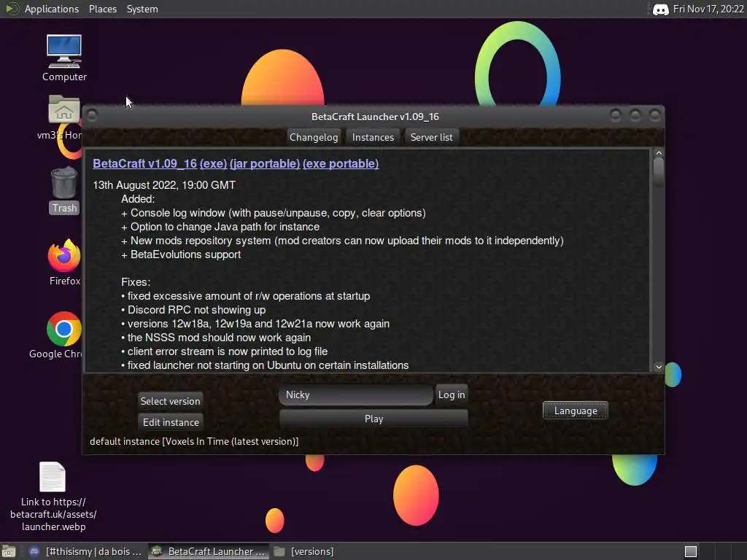Screen dimensions: 747x560
Task: Click the text 'default instance [Voxels In Time (latest version)]'
Action: [x=194, y=441]
